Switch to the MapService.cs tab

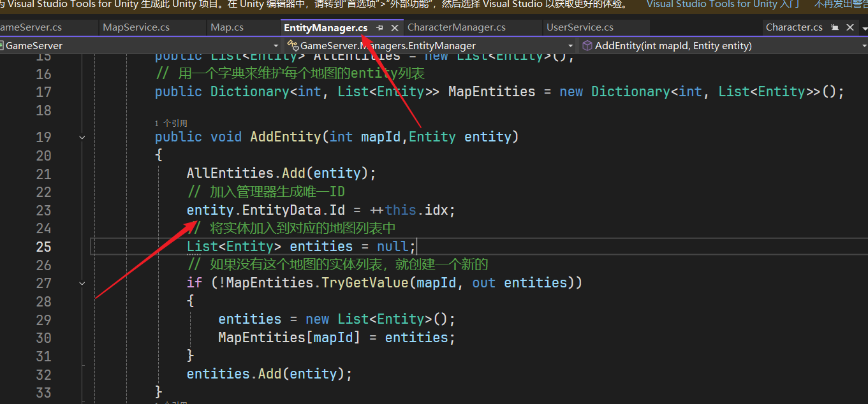point(136,27)
